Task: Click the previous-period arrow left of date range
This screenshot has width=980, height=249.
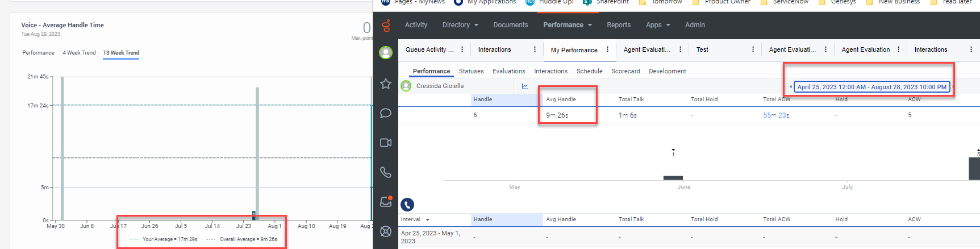Action: (790, 87)
